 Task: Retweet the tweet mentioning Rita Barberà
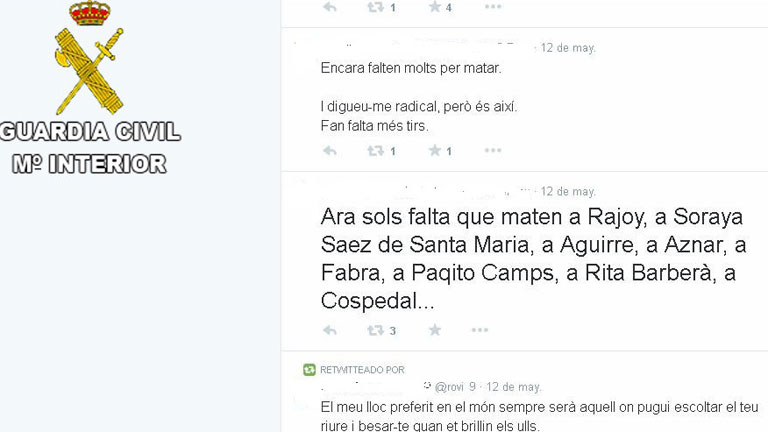[x=376, y=330]
